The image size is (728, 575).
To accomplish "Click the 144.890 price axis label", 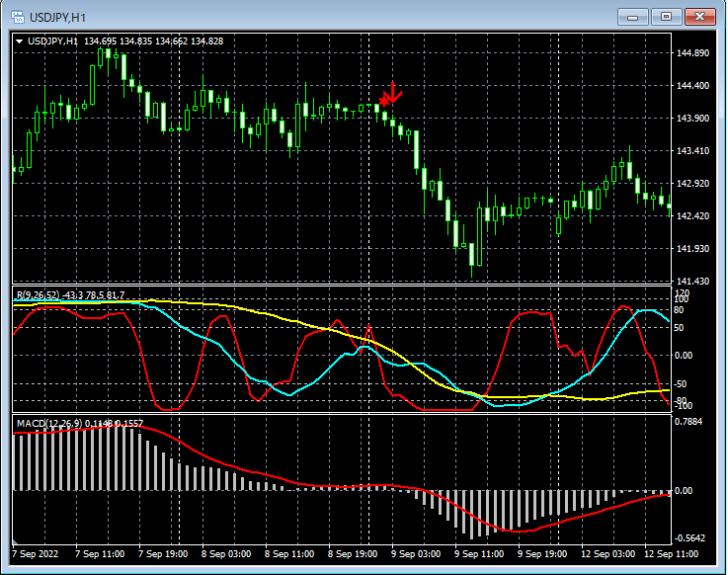I will [693, 53].
